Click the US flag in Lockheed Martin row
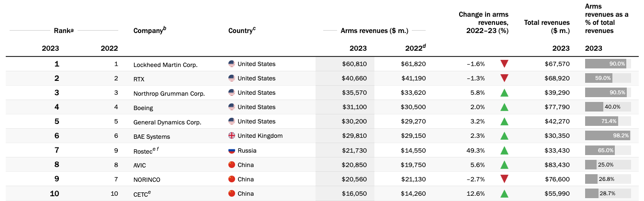This screenshot has width=644, height=201. coord(232,64)
